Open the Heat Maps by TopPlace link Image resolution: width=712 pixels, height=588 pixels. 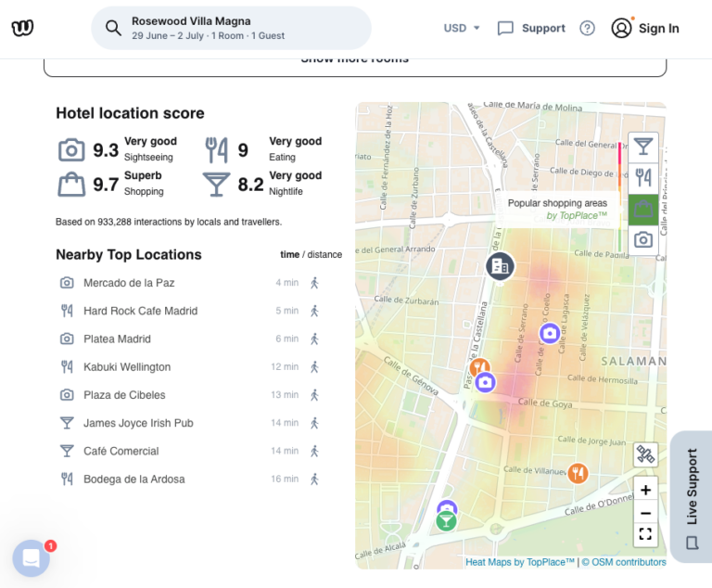click(x=520, y=562)
